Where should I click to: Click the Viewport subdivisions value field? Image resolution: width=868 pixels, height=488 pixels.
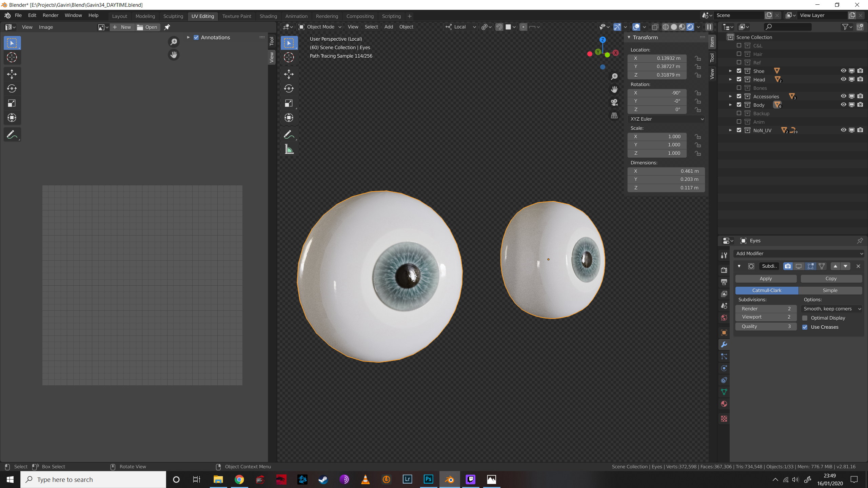tap(766, 317)
